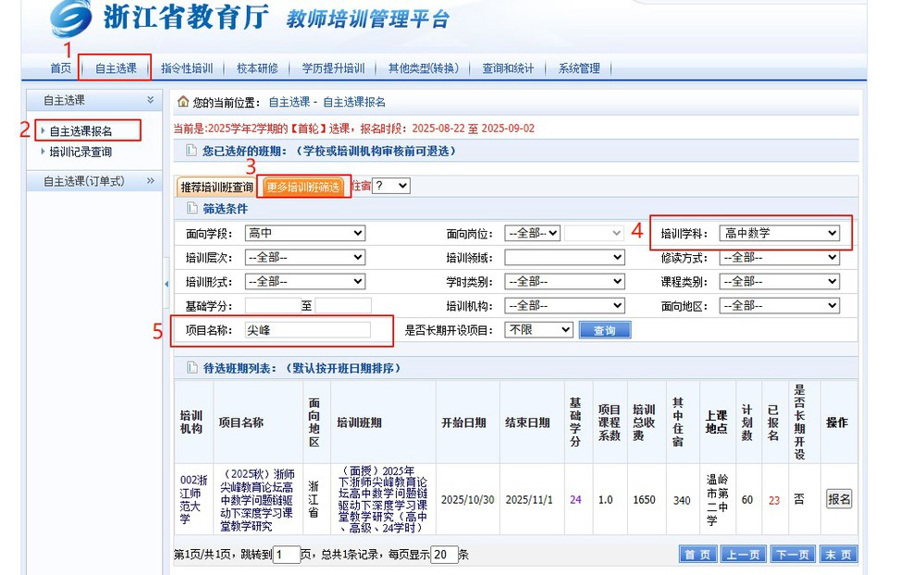Open the first 面向岗位 dropdown

pyautogui.click(x=532, y=233)
